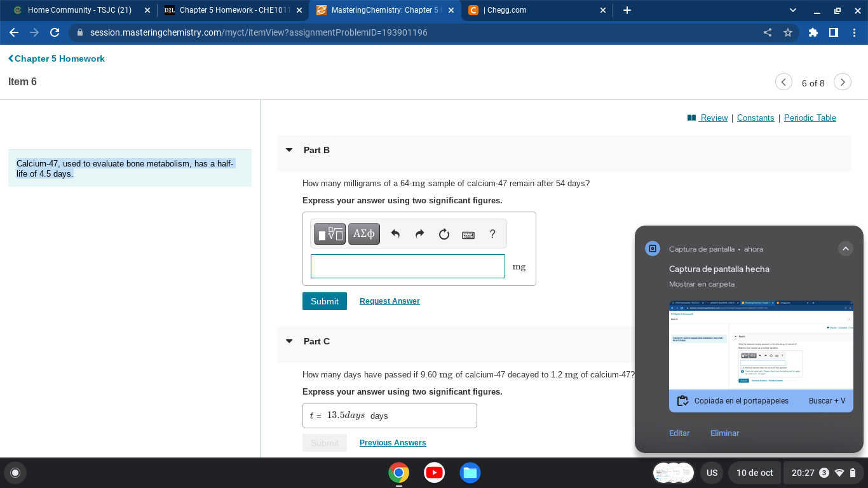Share this page icon in address bar

click(768, 32)
